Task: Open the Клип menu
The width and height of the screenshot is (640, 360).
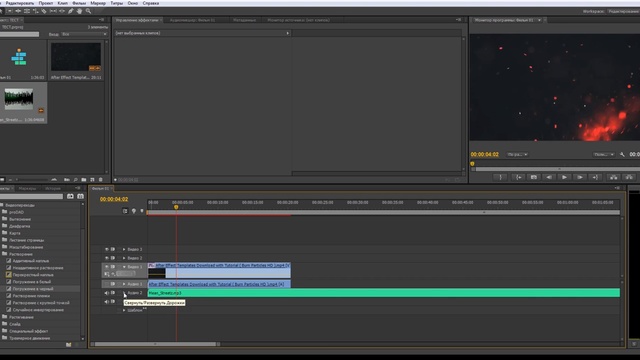Action: pyautogui.click(x=62, y=3)
